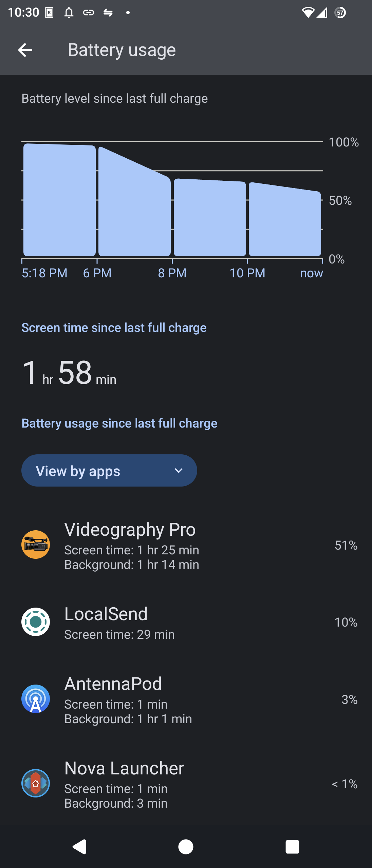Tap the LocalSend app icon
The height and width of the screenshot is (868, 372).
click(x=36, y=622)
